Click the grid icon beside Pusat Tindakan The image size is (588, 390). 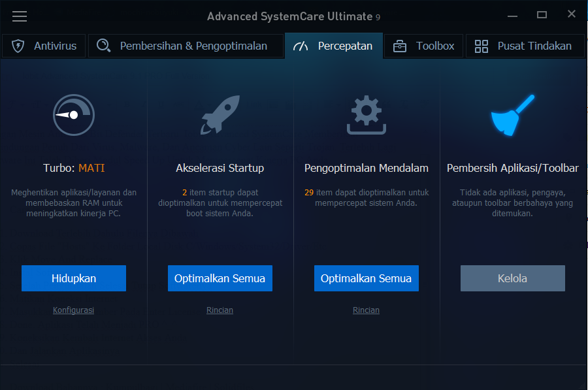(x=482, y=46)
